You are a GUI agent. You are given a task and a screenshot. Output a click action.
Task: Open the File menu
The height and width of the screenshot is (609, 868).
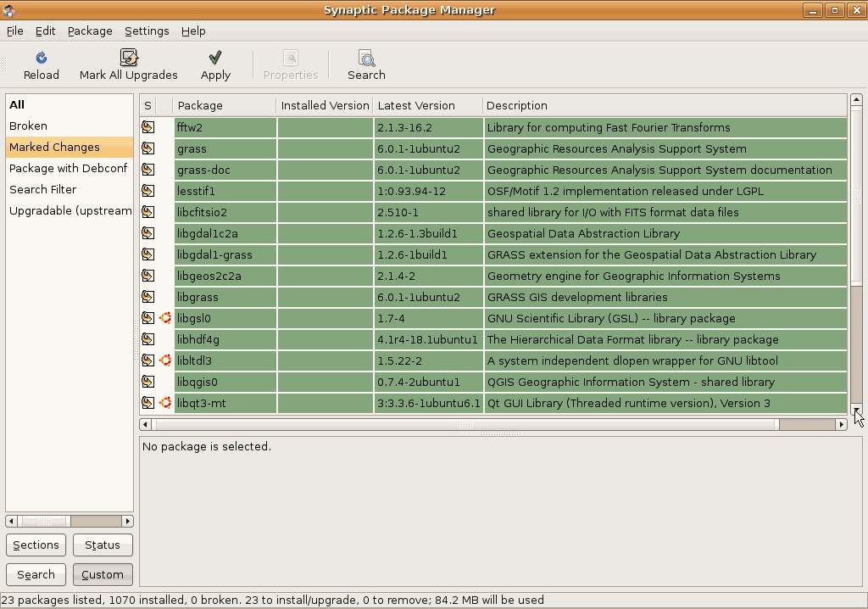[15, 31]
